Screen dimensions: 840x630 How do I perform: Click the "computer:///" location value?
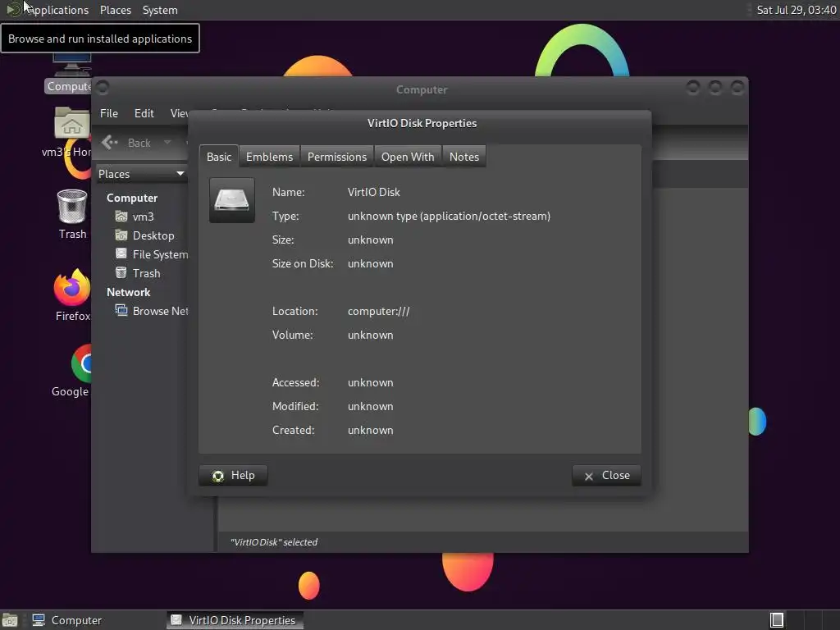[378, 311]
